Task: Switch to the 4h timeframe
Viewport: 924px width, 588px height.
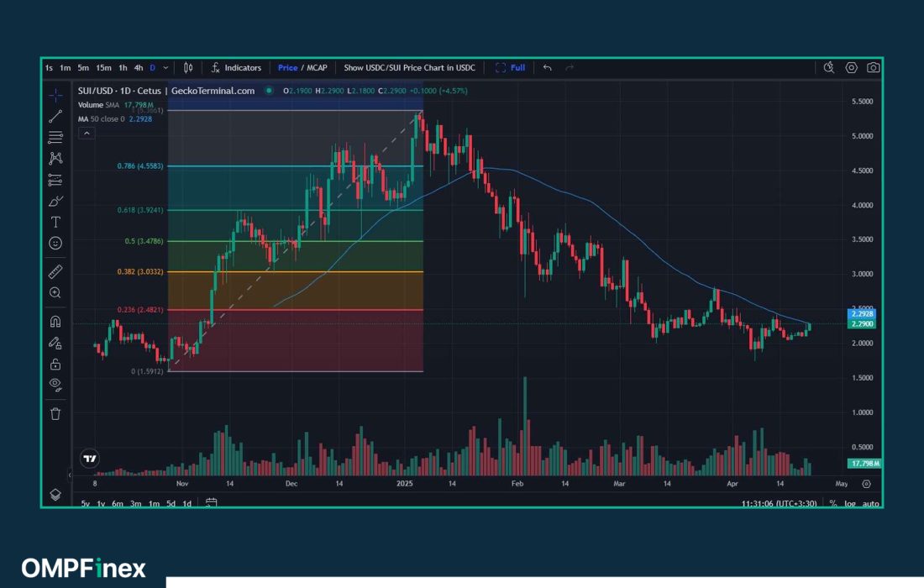Action: pyautogui.click(x=138, y=67)
